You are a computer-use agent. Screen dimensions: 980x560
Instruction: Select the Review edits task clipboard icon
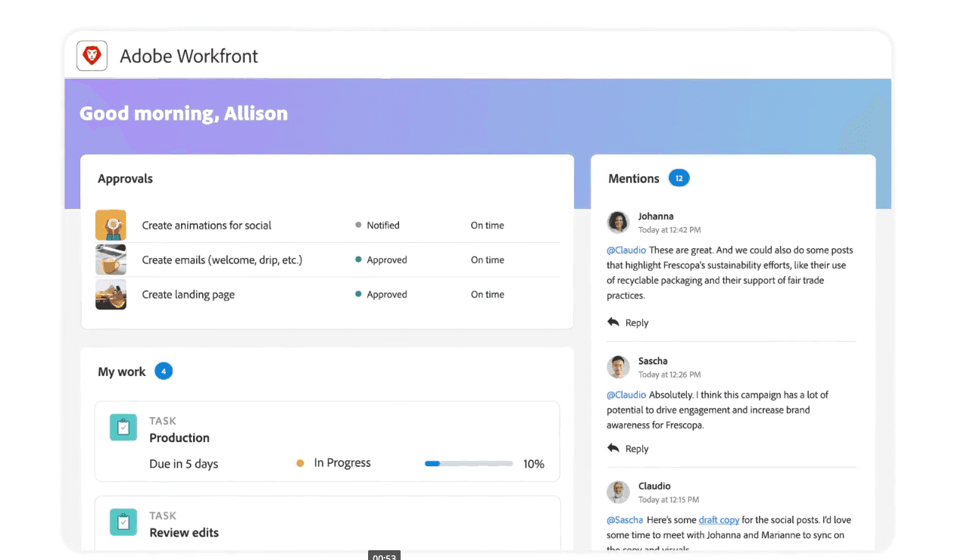pyautogui.click(x=123, y=521)
